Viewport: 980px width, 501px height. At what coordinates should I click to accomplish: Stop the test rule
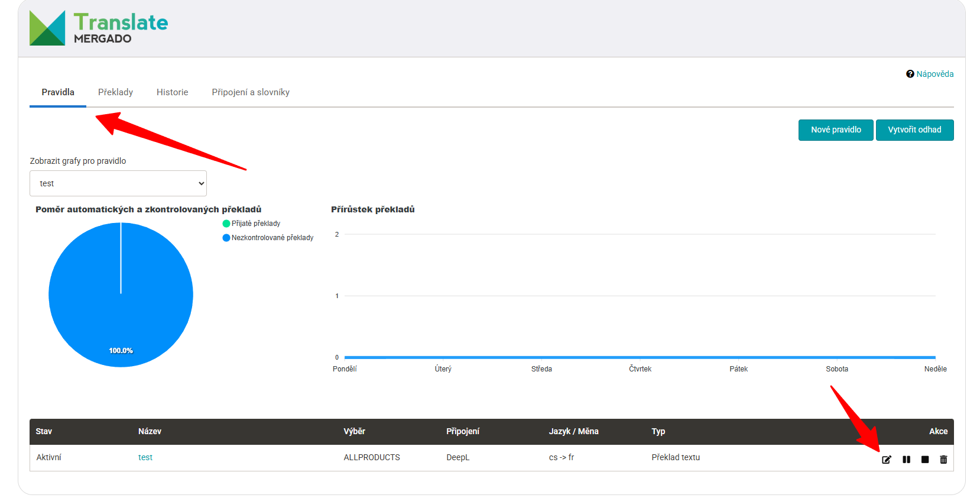(925, 460)
